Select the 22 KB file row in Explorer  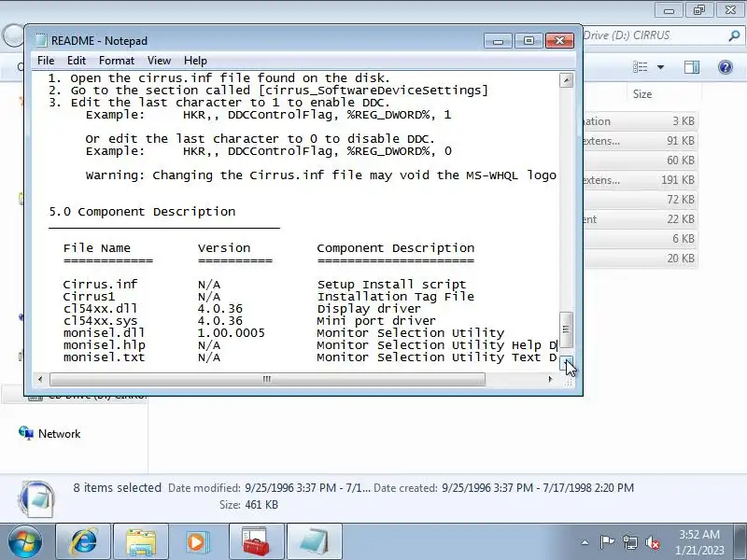tap(640, 219)
